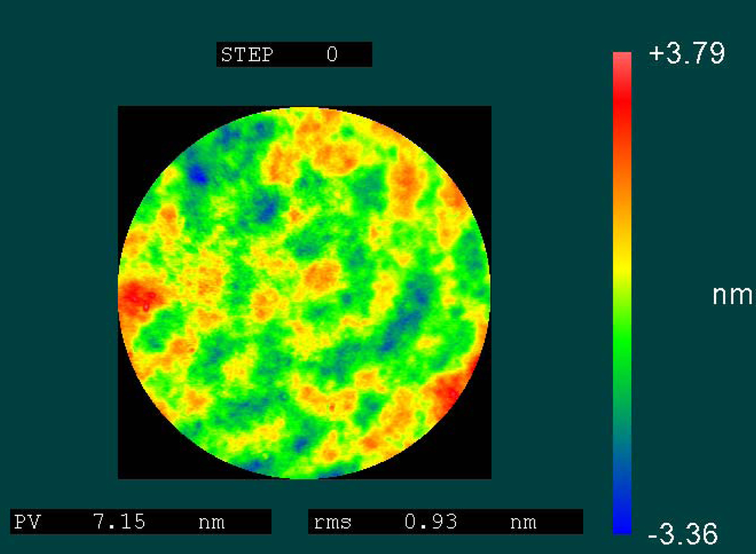The height and width of the screenshot is (554, 756).
Task: Click the yellow band of the color bar
Action: (x=622, y=264)
